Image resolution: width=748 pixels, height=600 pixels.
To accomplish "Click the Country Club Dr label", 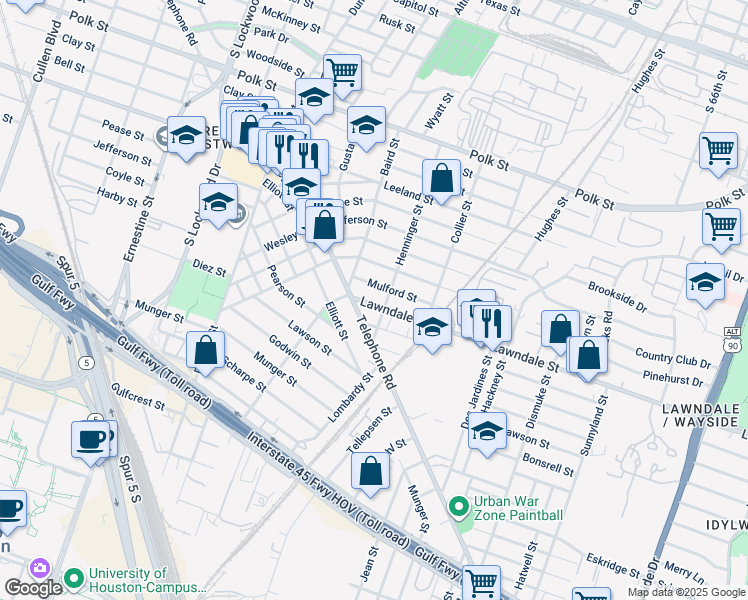I will click(673, 358).
